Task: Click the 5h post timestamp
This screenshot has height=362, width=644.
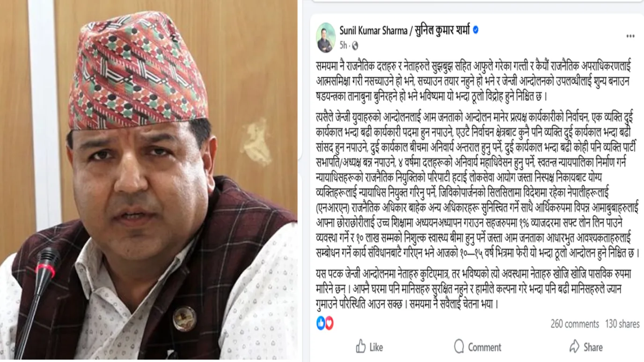Action: pos(344,46)
